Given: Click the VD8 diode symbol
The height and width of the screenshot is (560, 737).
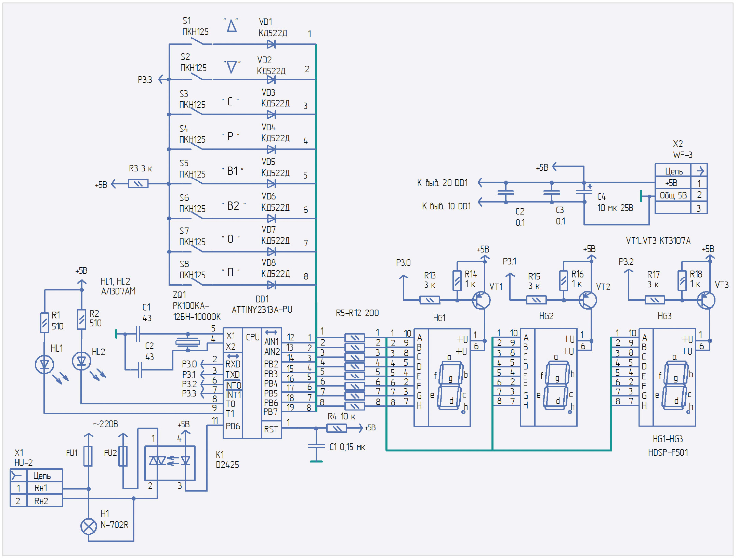Looking at the screenshot, I should pos(271,285).
